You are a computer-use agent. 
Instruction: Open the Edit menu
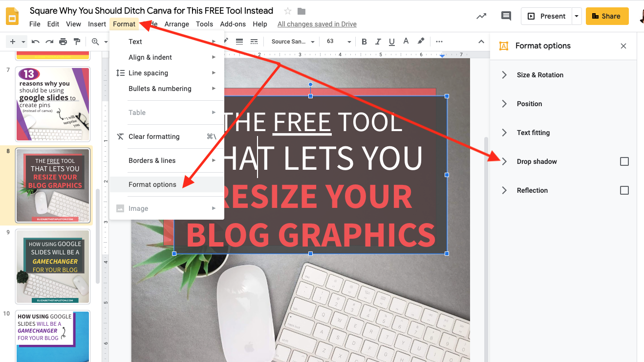pos(53,24)
